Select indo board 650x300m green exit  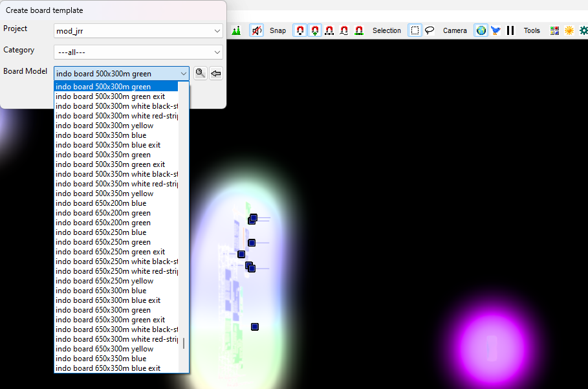pos(116,320)
